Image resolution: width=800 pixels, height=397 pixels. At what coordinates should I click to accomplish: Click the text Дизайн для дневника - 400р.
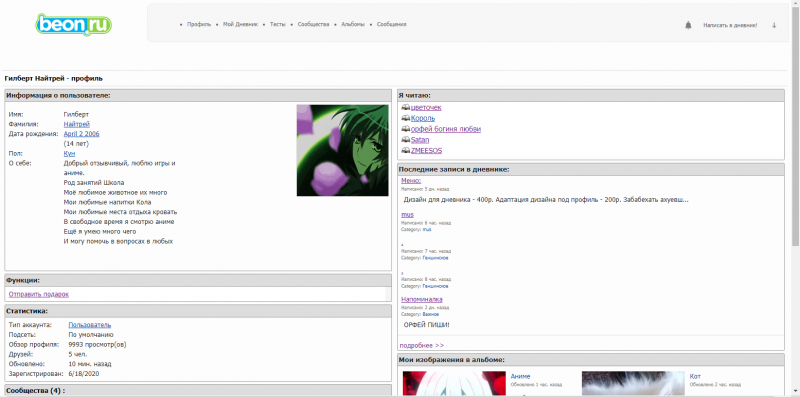click(448, 200)
